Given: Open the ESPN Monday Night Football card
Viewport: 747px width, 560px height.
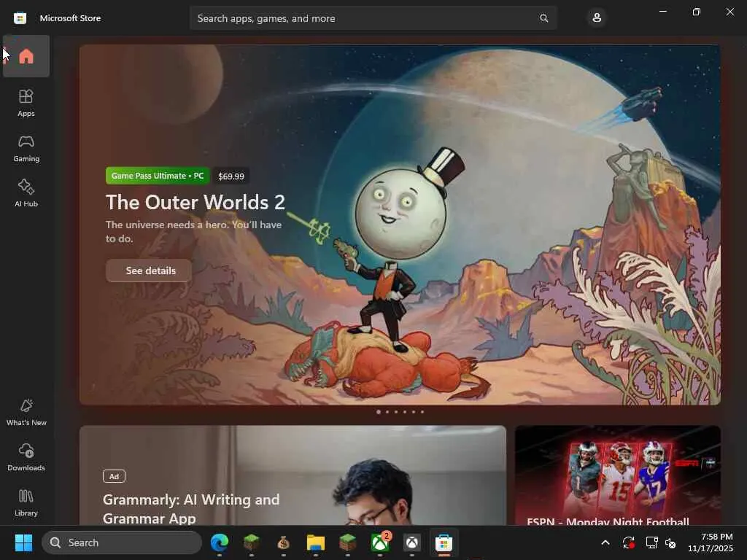Looking at the screenshot, I should coord(617,475).
